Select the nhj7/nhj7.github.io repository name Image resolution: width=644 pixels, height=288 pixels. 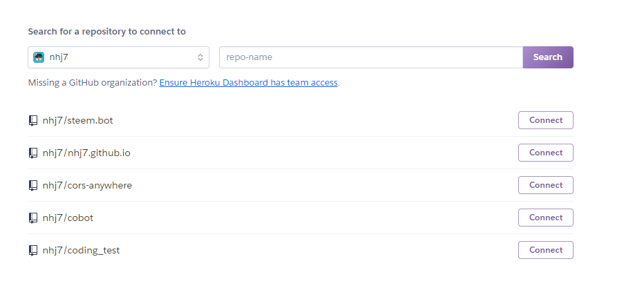(86, 153)
